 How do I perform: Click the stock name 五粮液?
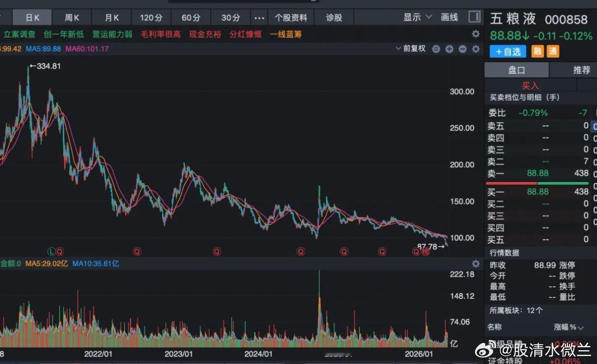click(512, 19)
